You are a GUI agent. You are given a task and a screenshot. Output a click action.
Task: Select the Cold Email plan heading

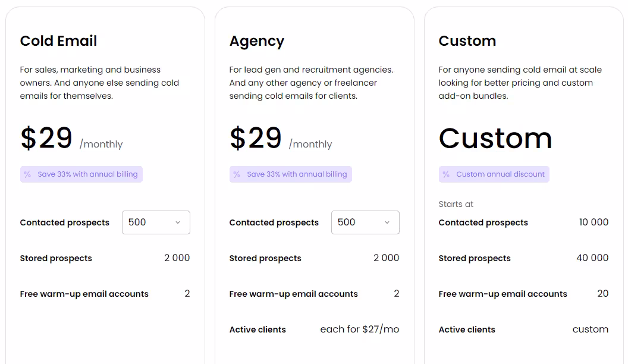[58, 41]
